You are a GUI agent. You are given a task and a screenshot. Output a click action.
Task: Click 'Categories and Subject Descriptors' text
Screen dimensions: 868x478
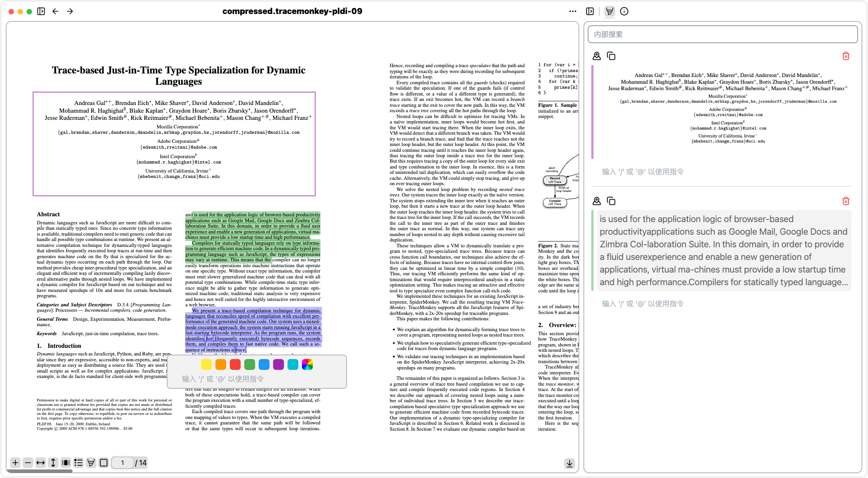[x=74, y=305]
